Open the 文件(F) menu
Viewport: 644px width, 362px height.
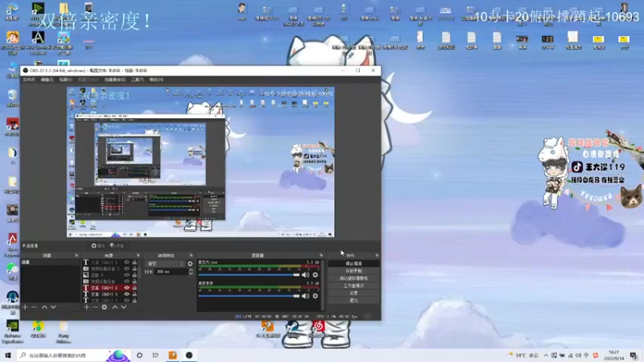pyautogui.click(x=29, y=80)
